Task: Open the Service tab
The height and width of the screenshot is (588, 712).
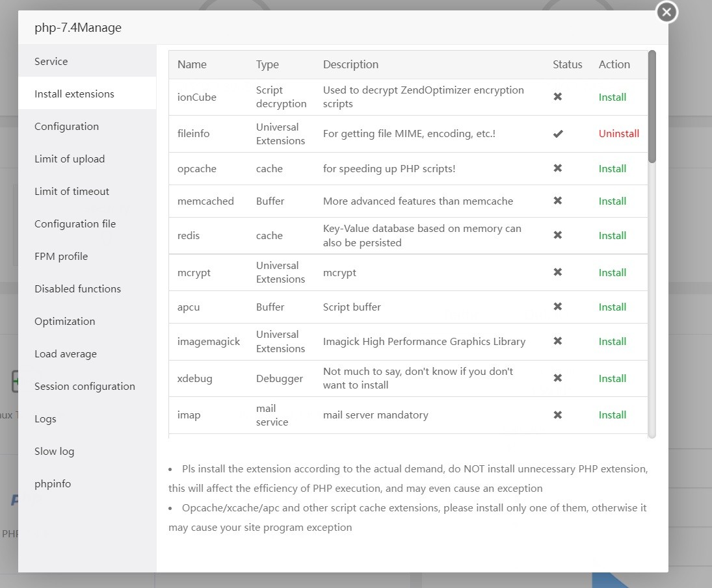Action: pos(51,62)
